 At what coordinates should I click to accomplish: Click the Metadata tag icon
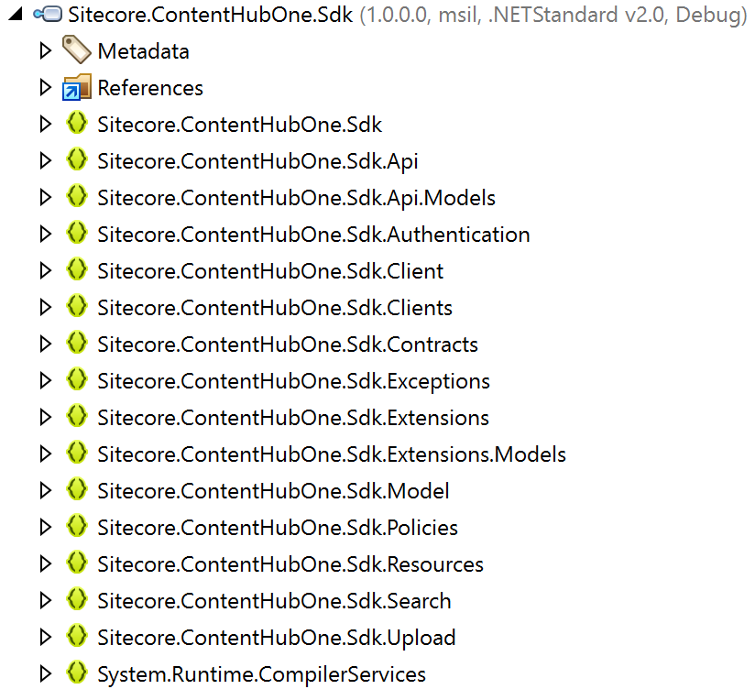click(x=77, y=50)
